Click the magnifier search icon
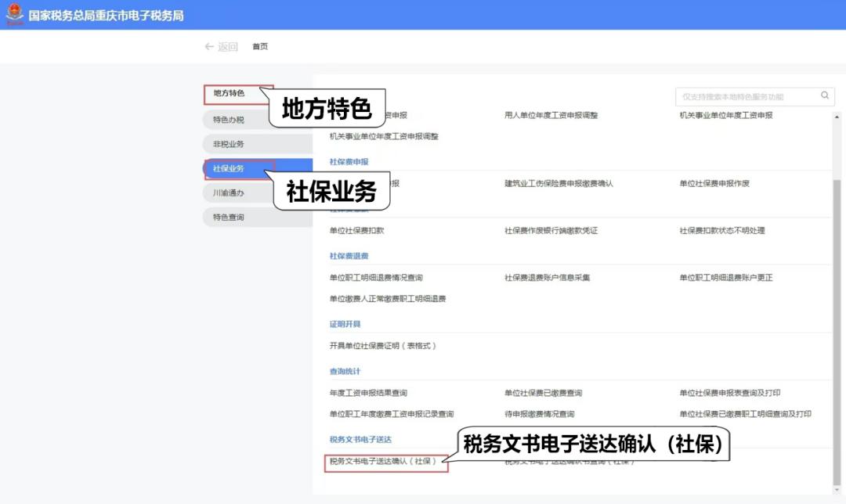 click(824, 95)
